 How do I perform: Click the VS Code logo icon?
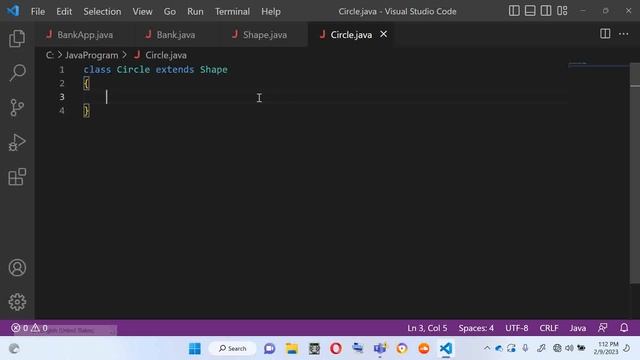13,11
